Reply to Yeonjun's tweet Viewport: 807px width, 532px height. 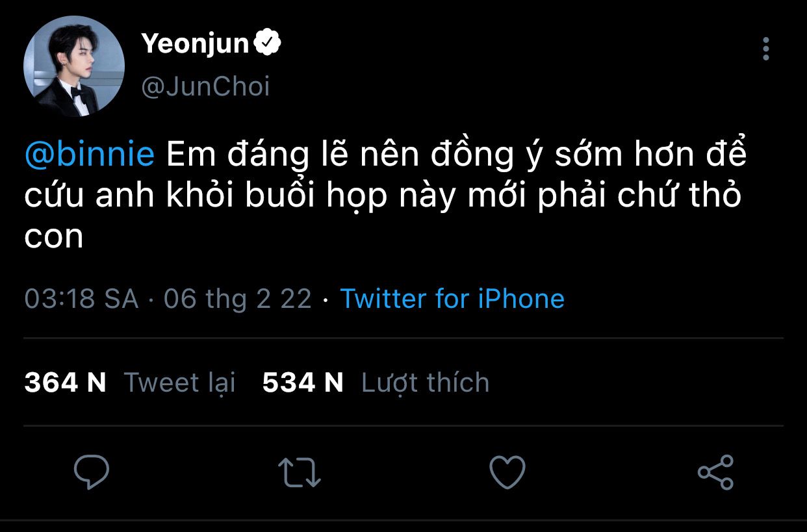[91, 472]
